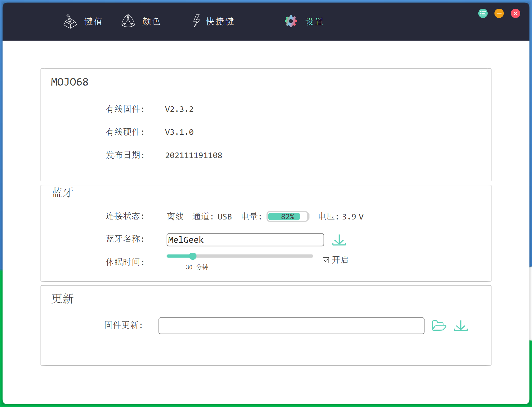Browse firmware file with folder icon
The image size is (532, 407).
point(439,325)
